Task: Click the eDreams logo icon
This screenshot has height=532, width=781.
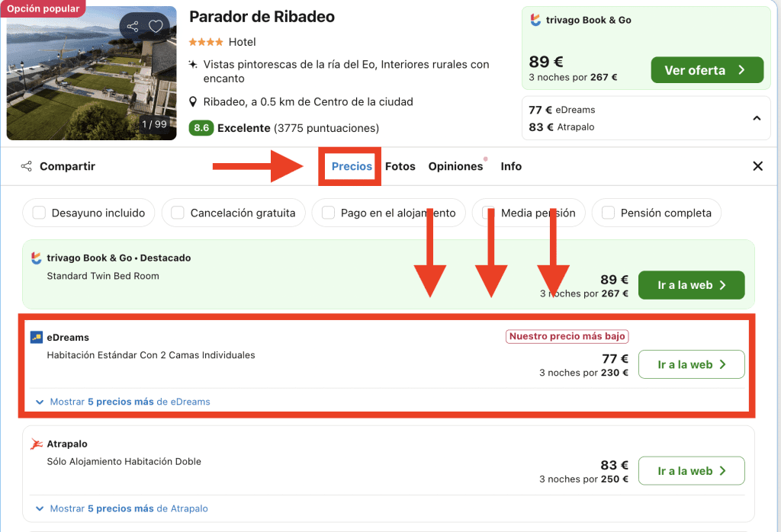Action: click(37, 337)
